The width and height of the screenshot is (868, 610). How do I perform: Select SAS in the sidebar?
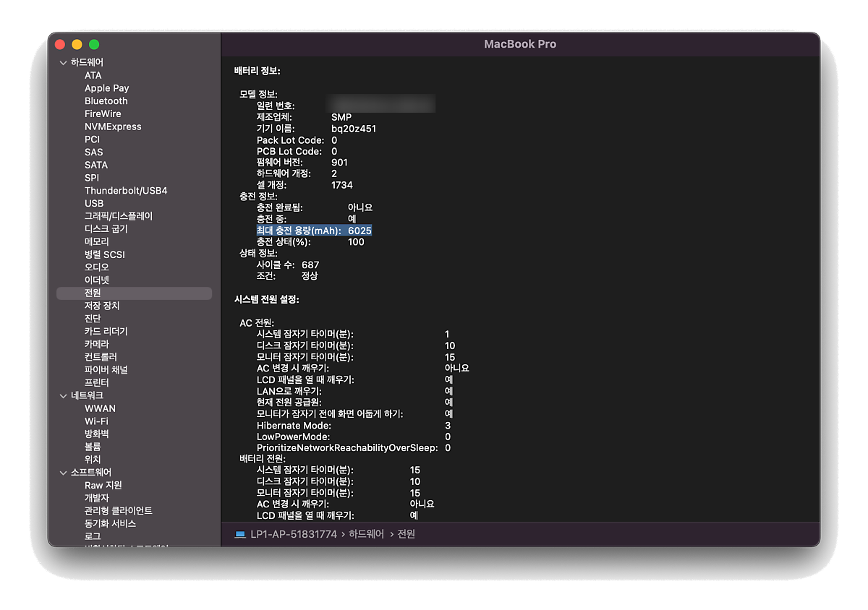[93, 152]
